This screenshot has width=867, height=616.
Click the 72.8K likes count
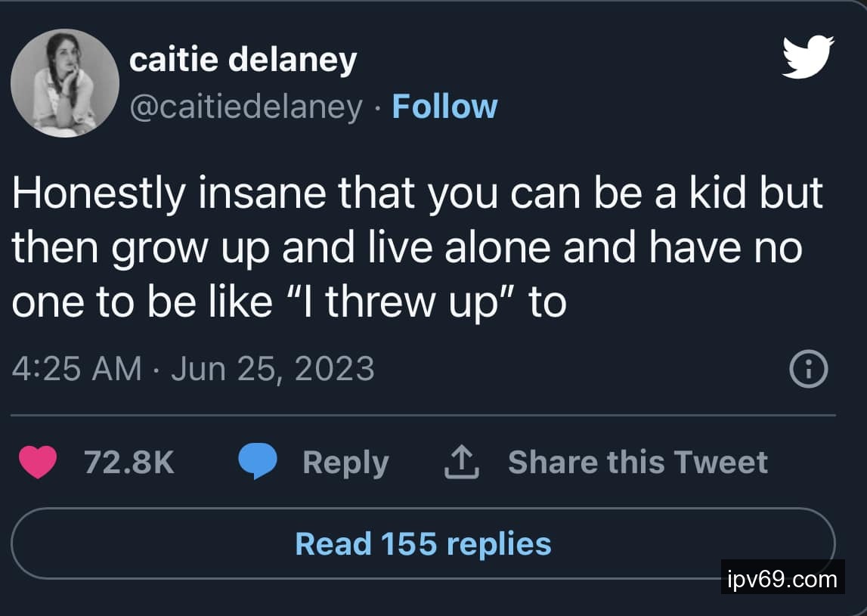(x=129, y=462)
